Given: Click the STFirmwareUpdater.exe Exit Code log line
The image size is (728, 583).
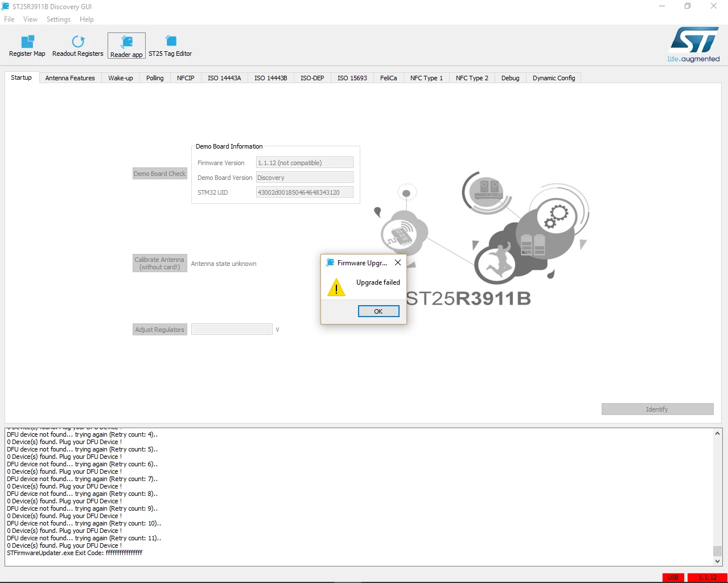Looking at the screenshot, I should 75,553.
